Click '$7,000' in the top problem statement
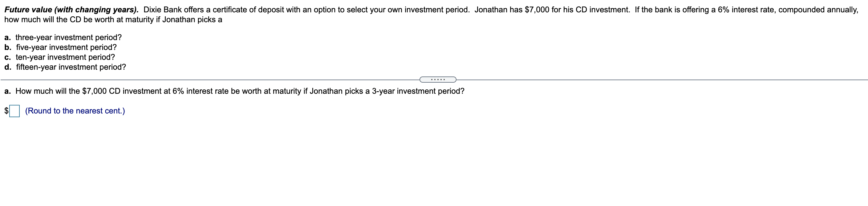Image resolution: width=868 pixels, height=206 pixels. [x=537, y=10]
